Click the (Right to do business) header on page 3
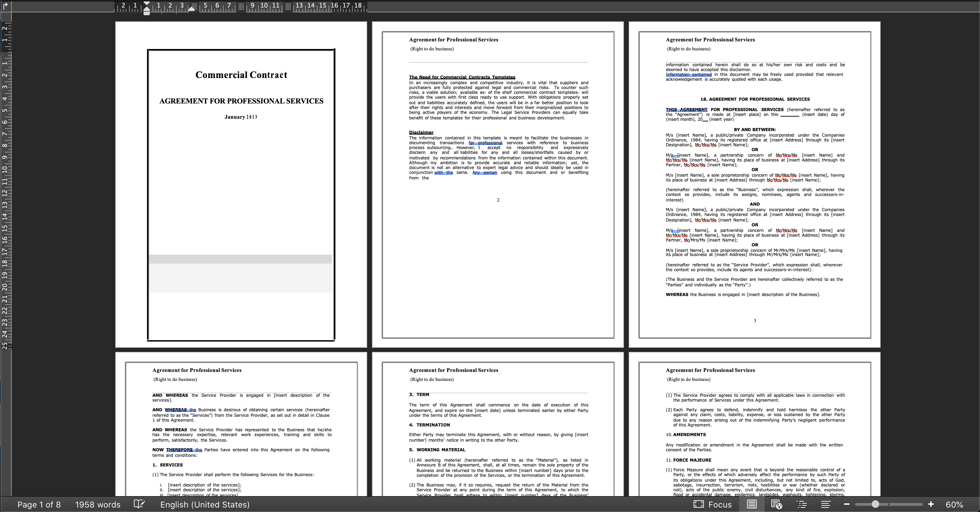Image resolution: width=980 pixels, height=512 pixels. click(688, 49)
